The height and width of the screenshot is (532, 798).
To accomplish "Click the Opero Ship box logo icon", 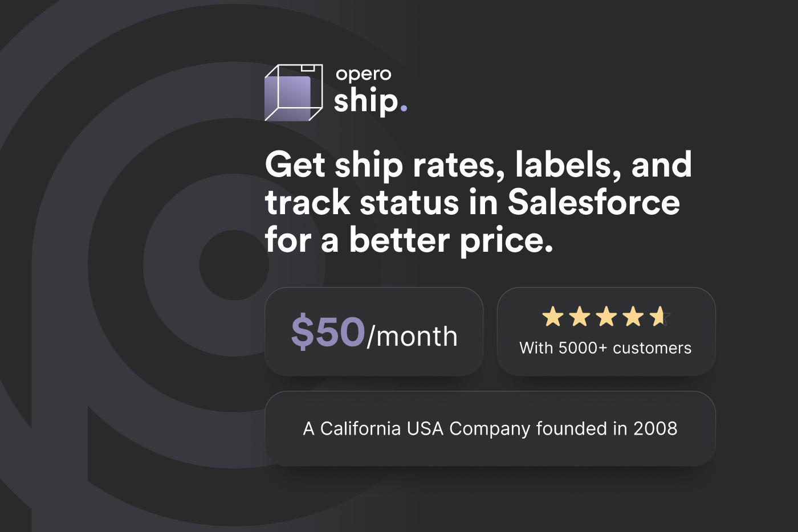I will 294,92.
